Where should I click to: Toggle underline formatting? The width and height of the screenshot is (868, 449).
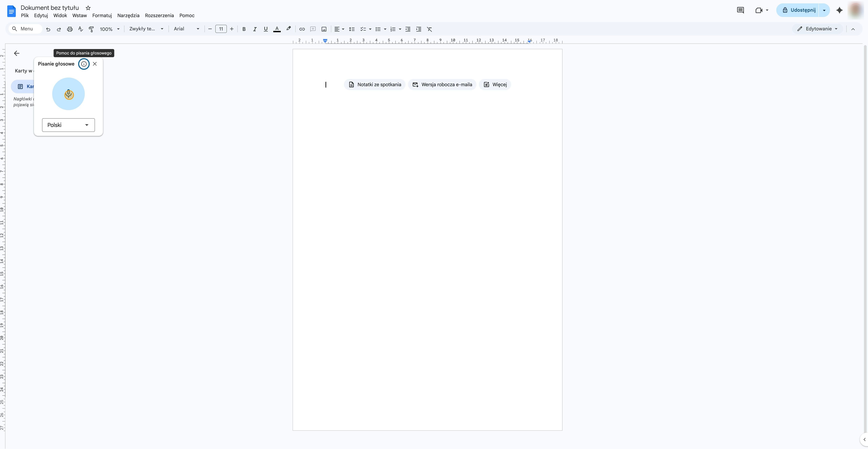pos(266,29)
